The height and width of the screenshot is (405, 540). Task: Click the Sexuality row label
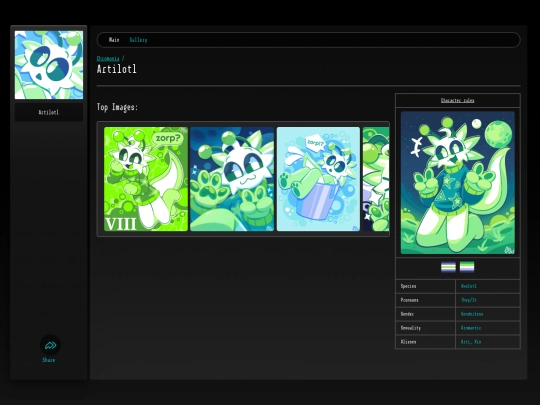[x=411, y=328]
